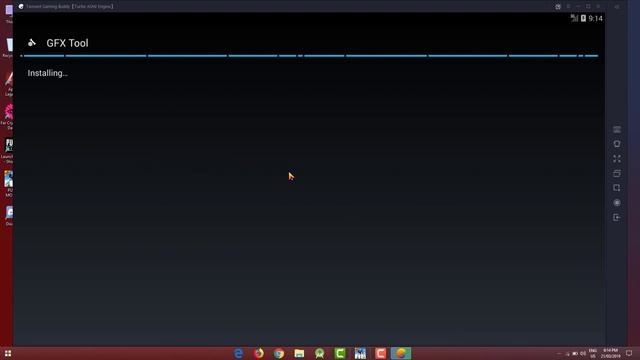Open the menu icon in emulator title bar
The image size is (640, 360).
pyautogui.click(x=568, y=7)
